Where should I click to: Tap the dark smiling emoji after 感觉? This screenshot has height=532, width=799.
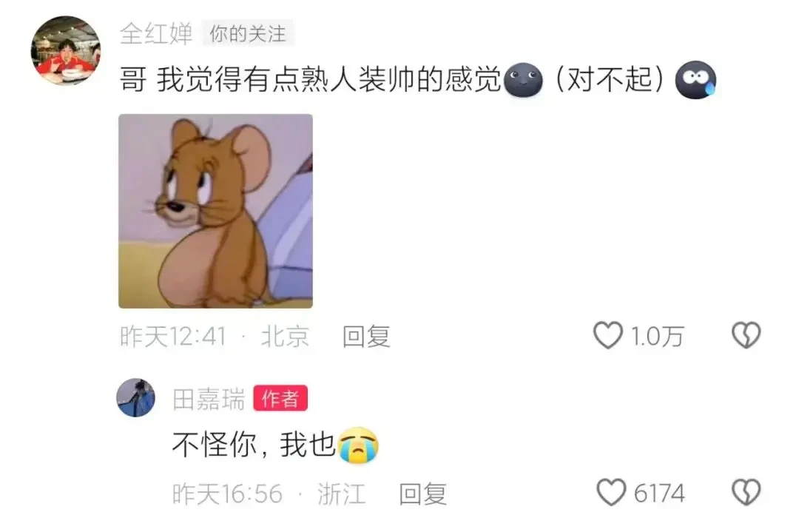pos(523,80)
